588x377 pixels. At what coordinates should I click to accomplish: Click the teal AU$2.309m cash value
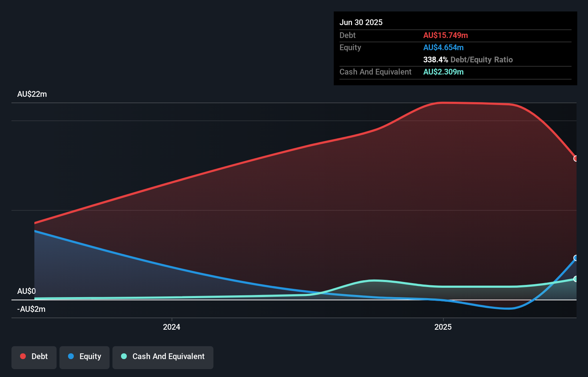click(x=443, y=72)
